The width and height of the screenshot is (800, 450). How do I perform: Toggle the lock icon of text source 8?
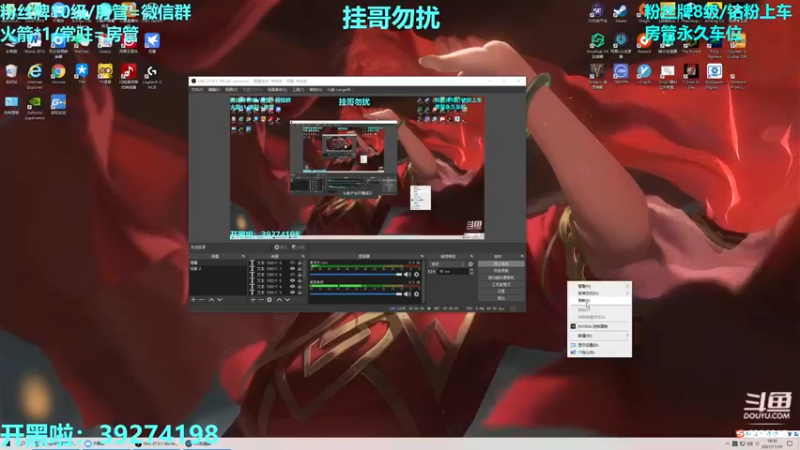pyautogui.click(x=300, y=262)
